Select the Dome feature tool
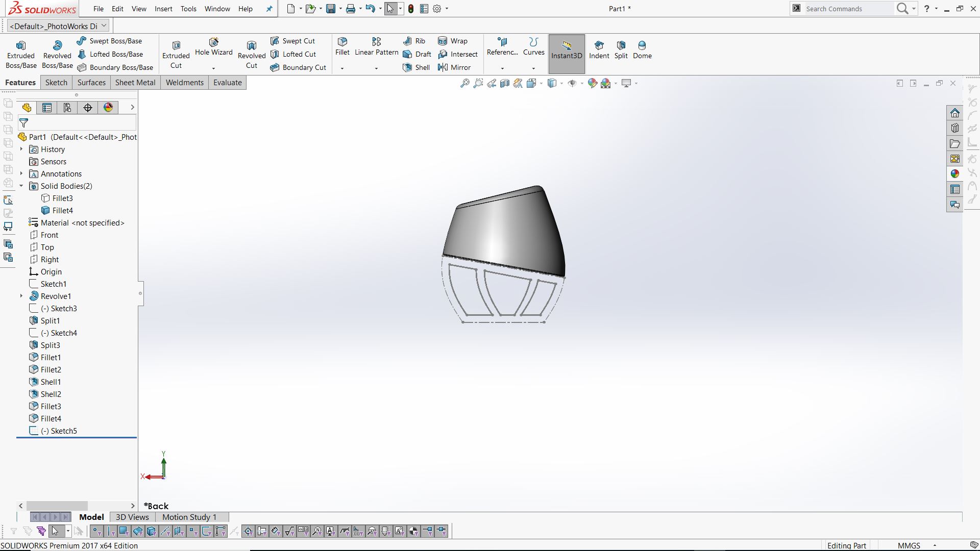Screen dimensions: 980x551 tap(642, 49)
